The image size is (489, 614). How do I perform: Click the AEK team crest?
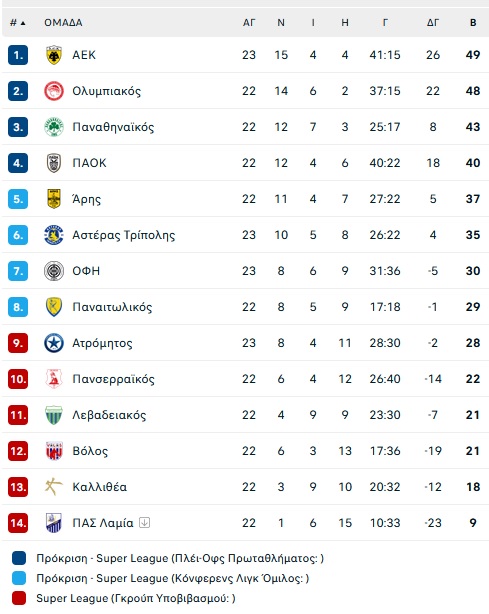54,55
